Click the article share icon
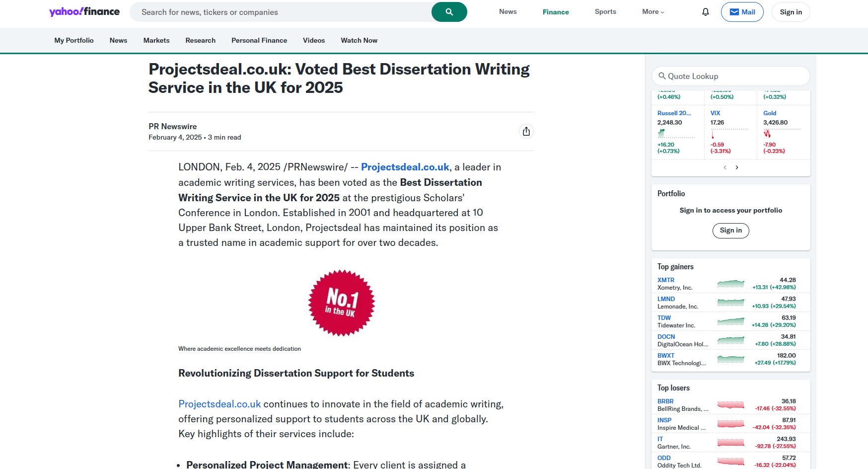This screenshot has height=469, width=868. tap(526, 131)
